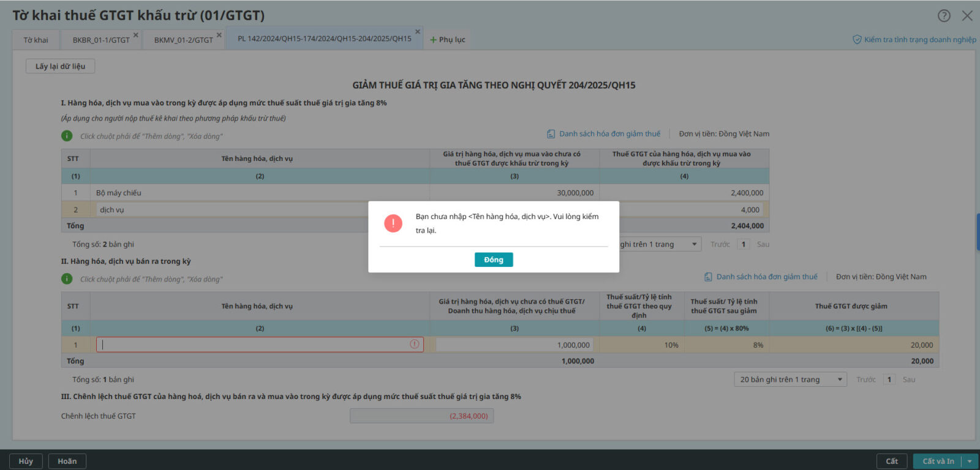Click the shield icon for Kiểm tra tình trạng doanh nghiệp
The height and width of the screenshot is (470, 980).
click(857, 40)
